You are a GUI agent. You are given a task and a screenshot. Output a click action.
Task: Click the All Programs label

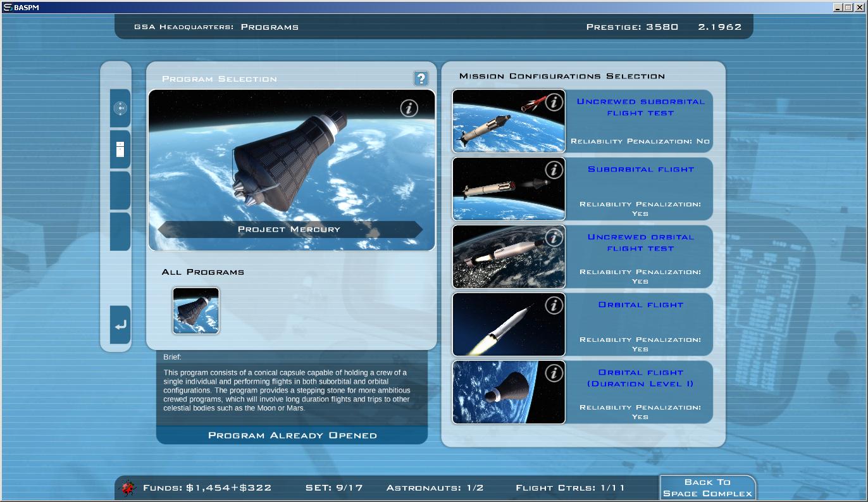(203, 272)
